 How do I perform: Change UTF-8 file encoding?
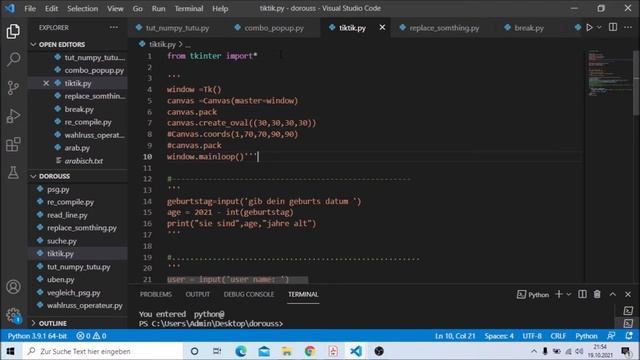[532, 336]
